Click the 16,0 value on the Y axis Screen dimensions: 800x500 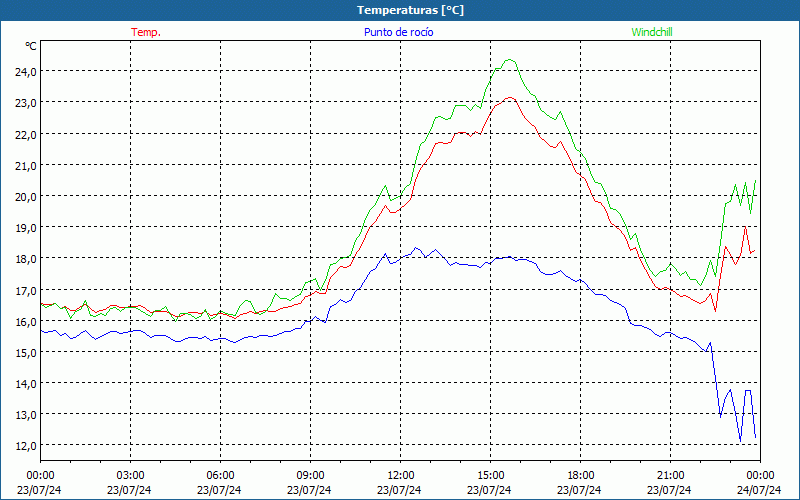26,321
